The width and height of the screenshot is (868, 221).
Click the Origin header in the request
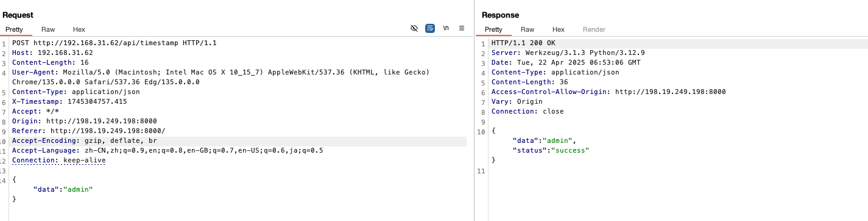(85, 121)
